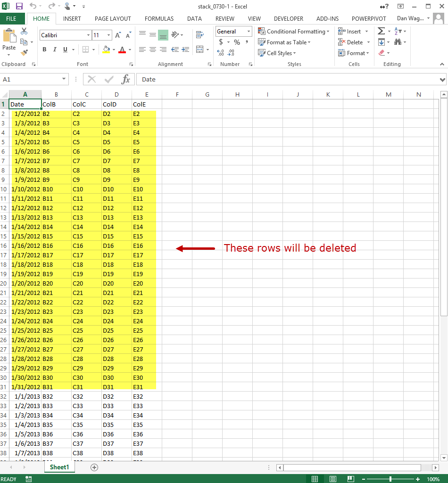Add a new sheet with plus icon
Image resolution: width=448 pixels, height=483 pixels.
(x=94, y=467)
